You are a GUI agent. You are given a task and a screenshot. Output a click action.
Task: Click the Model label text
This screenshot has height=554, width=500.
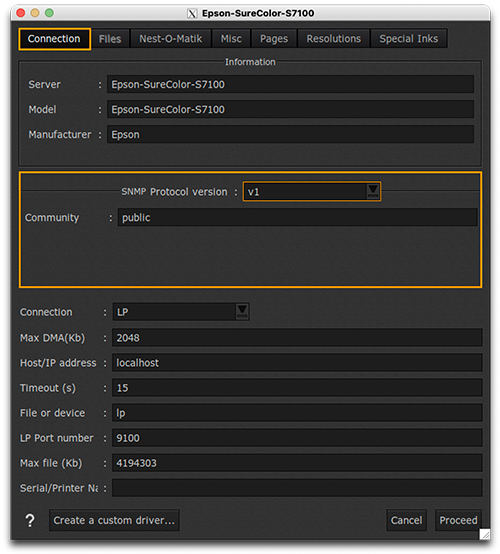pyautogui.click(x=42, y=110)
